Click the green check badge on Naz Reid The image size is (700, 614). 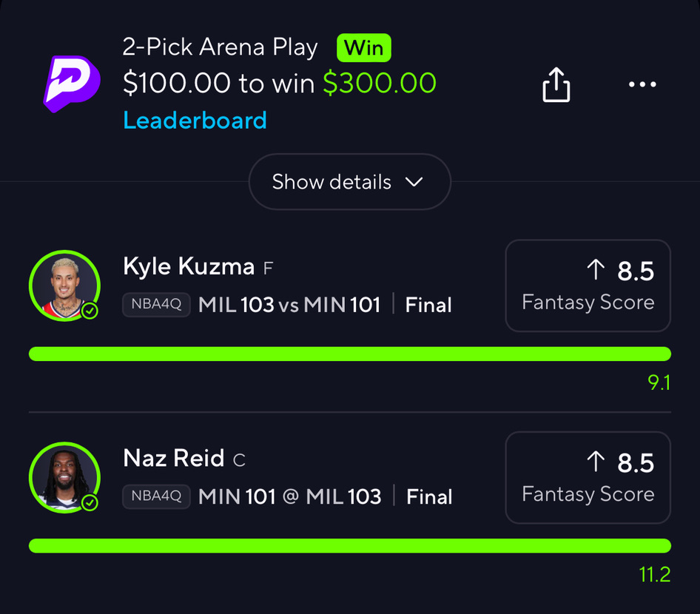pyautogui.click(x=90, y=503)
